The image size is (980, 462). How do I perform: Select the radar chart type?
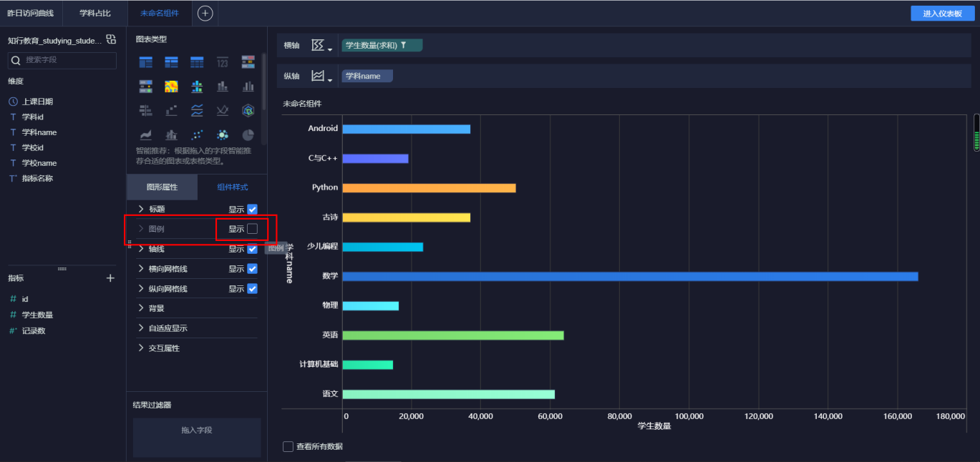coord(248,110)
